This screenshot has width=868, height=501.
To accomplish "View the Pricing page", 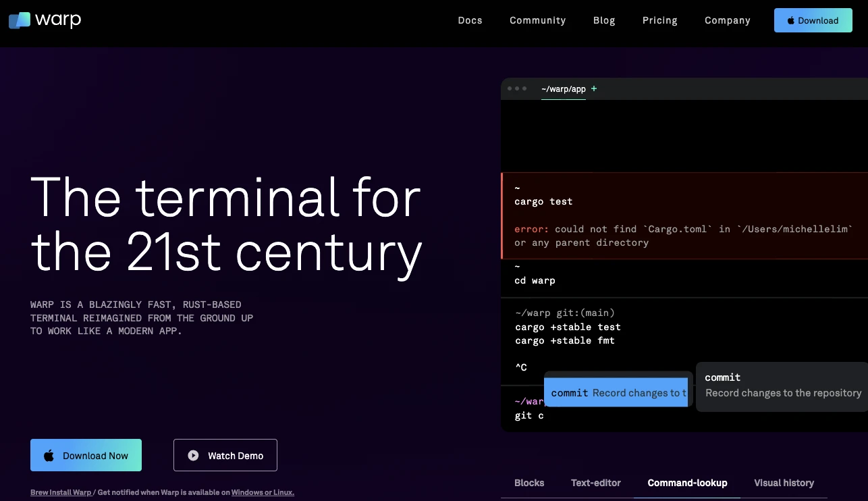I will [659, 20].
